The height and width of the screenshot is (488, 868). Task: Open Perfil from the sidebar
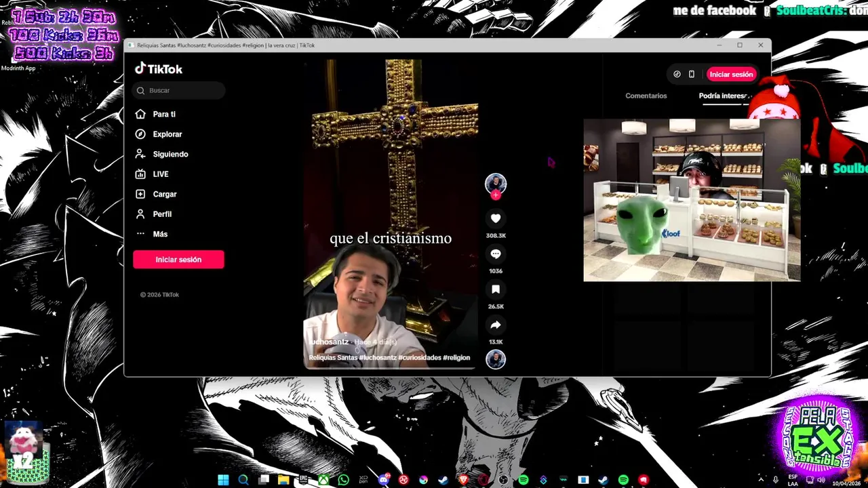coord(162,214)
